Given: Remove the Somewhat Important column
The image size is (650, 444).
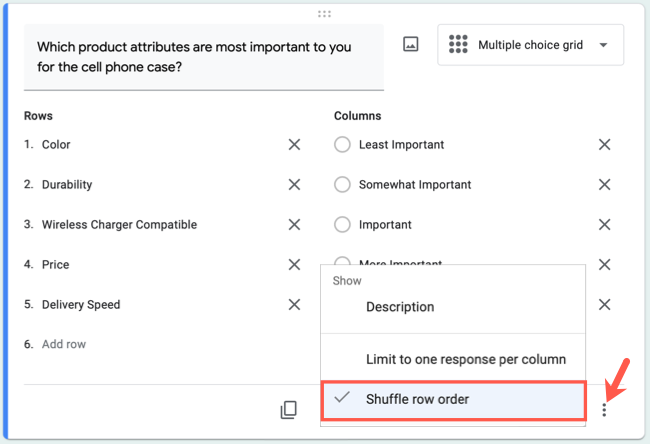Looking at the screenshot, I should 604,185.
